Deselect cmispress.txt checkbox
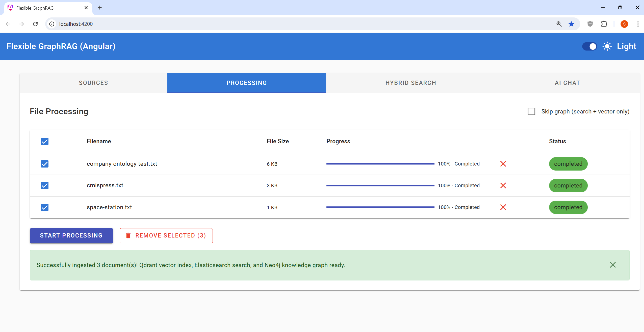 (45, 185)
